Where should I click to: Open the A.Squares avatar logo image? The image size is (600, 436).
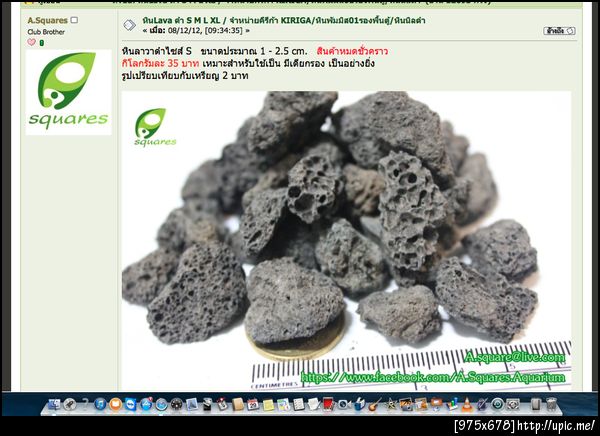(x=68, y=92)
